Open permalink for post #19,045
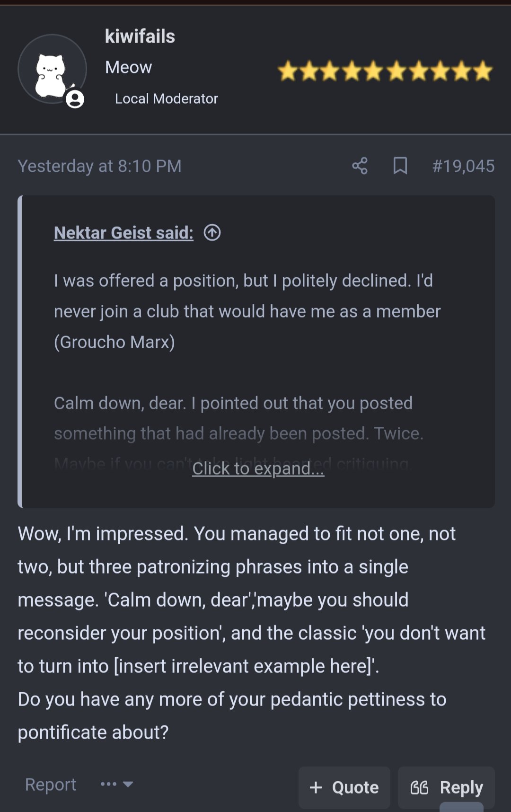This screenshot has height=812, width=511. [x=463, y=166]
